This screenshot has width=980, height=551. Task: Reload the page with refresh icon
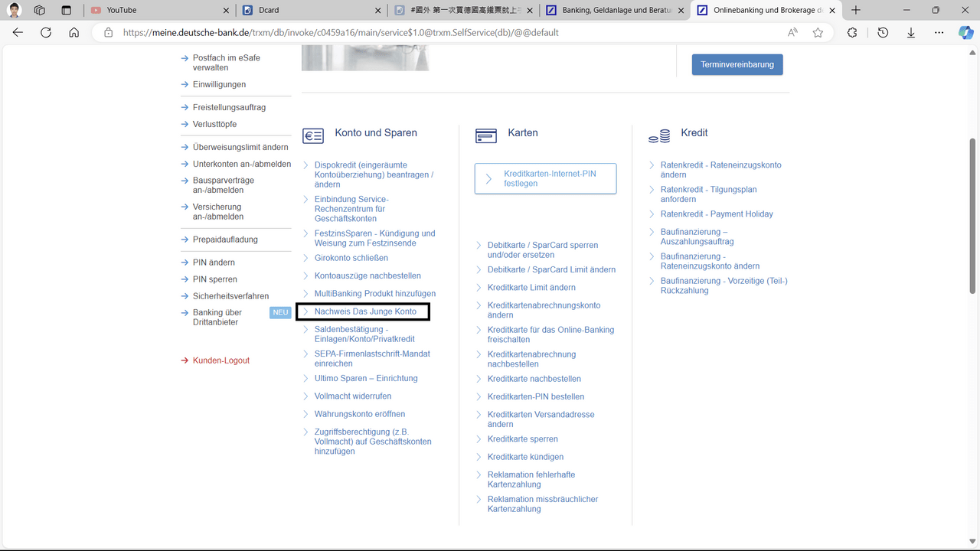(x=46, y=33)
